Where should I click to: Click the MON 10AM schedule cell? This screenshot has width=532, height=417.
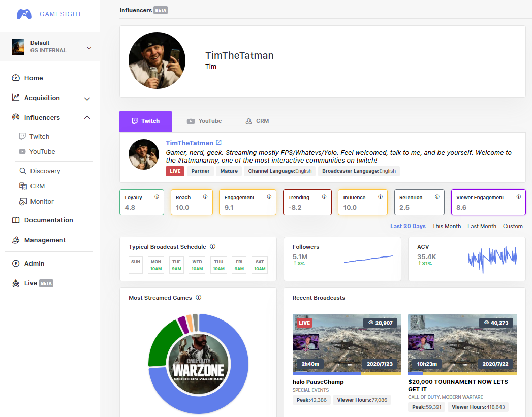156,265
